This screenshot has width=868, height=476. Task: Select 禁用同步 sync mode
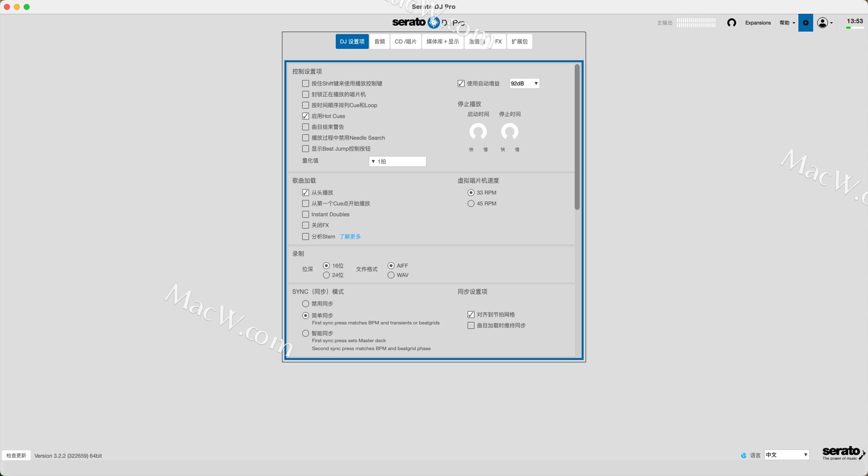point(306,304)
